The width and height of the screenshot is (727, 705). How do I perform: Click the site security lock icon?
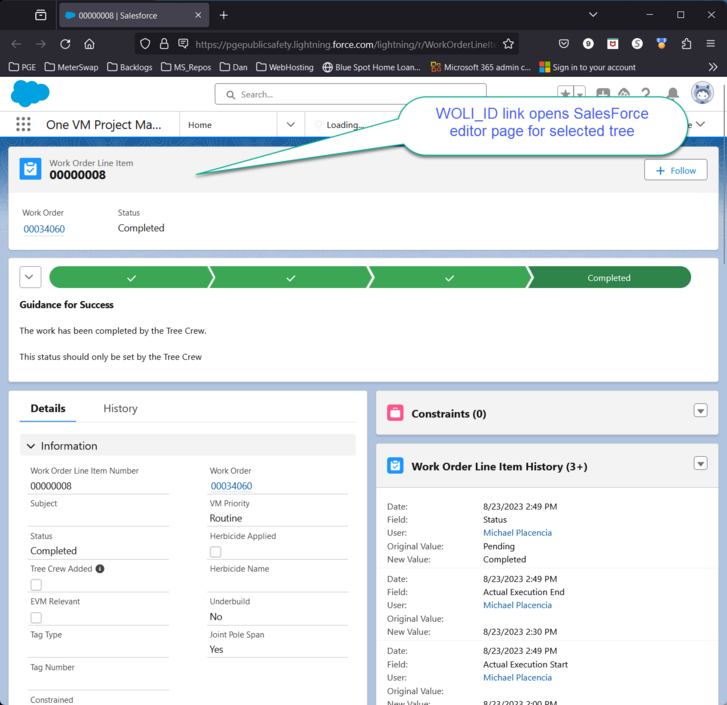click(164, 44)
